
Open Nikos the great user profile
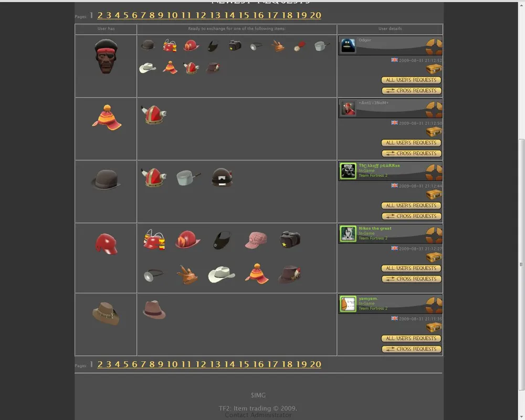coord(375,228)
